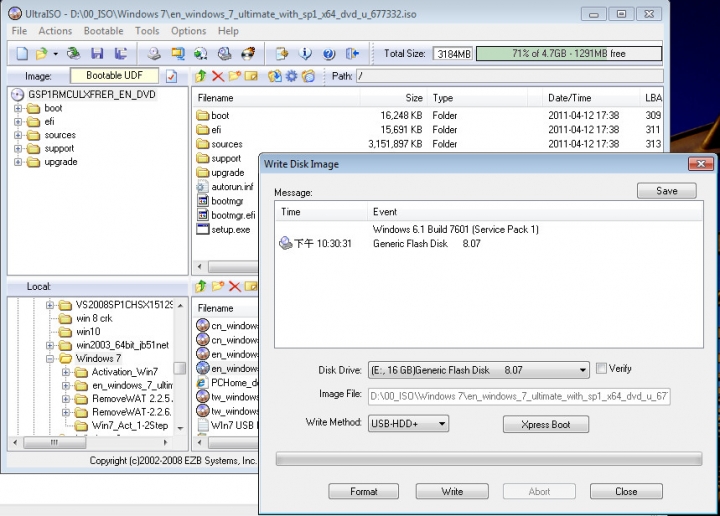Click the Close button in Write Disk Image
This screenshot has height=516, width=720.
[626, 491]
